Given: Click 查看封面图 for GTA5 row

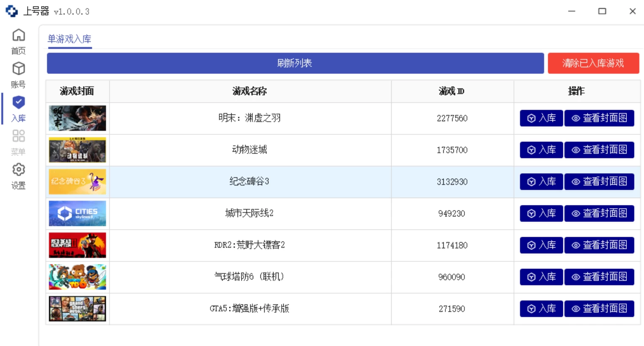Looking at the screenshot, I should 599,309.
